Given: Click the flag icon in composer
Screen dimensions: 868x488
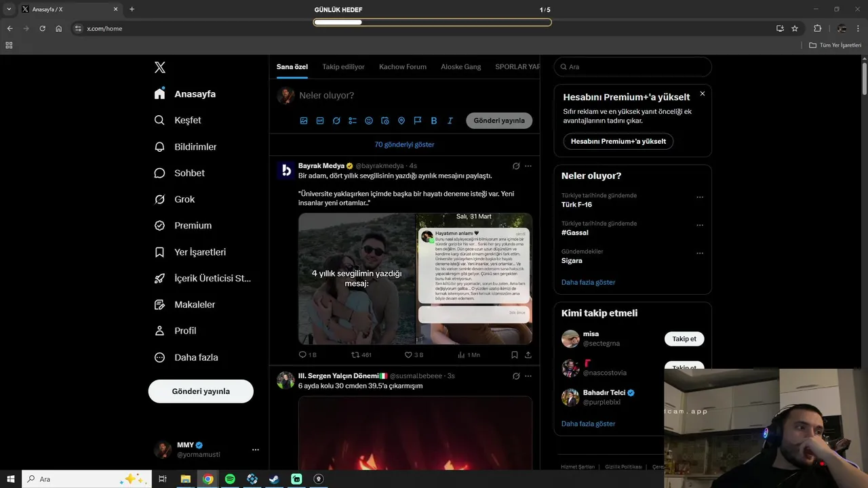Looking at the screenshot, I should click(x=418, y=121).
